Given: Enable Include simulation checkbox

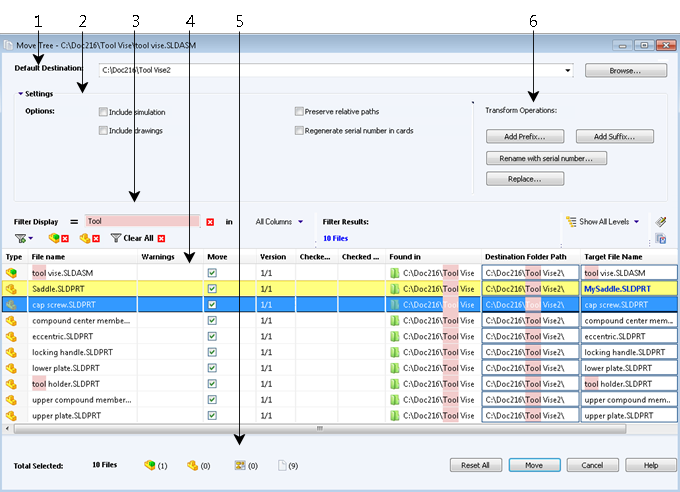Looking at the screenshot, I should 103,112.
